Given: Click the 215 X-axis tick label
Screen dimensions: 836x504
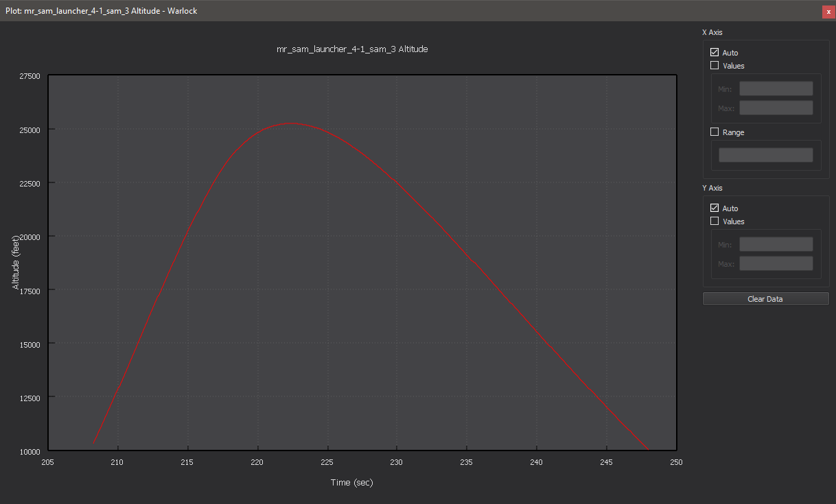Looking at the screenshot, I should point(188,462).
